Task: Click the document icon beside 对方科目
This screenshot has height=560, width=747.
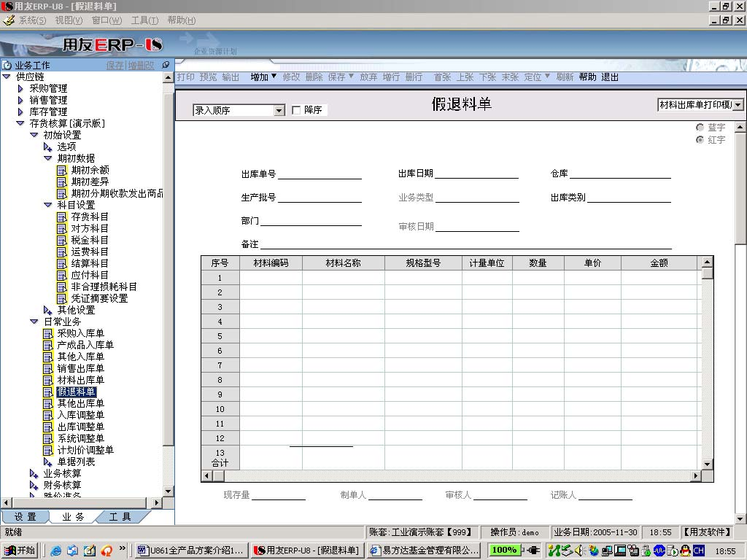Action: pyautogui.click(x=62, y=228)
